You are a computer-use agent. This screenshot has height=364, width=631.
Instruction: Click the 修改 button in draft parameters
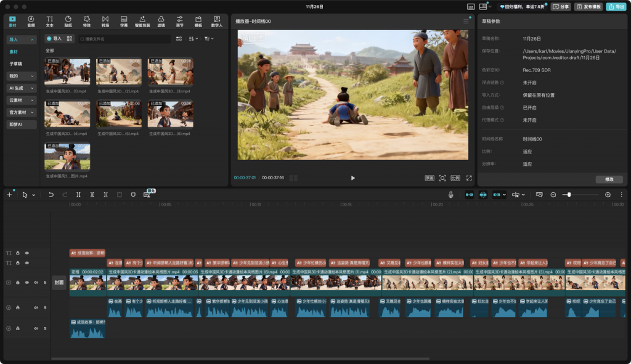tap(609, 179)
